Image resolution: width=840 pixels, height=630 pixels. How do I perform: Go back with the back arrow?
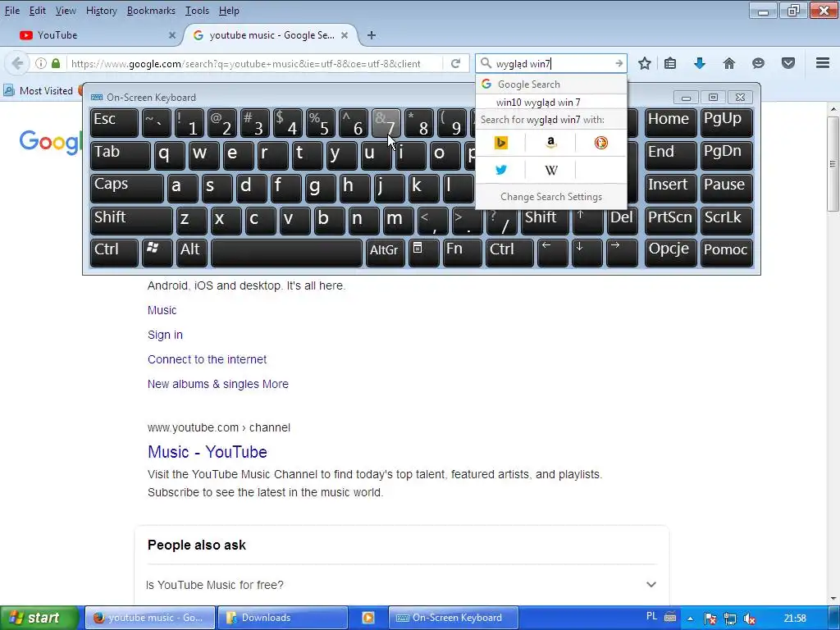18,64
